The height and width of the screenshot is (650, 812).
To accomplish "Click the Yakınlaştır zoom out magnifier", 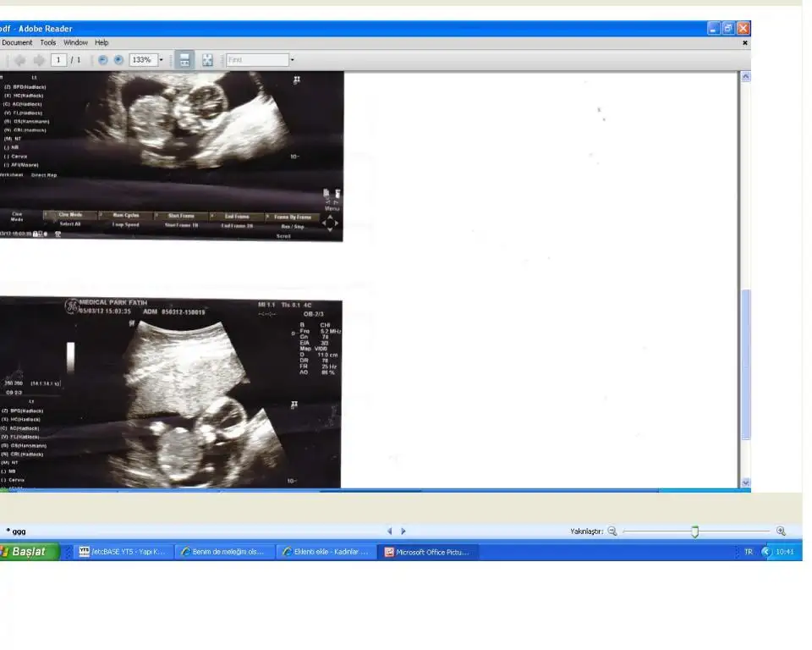I will point(612,532).
